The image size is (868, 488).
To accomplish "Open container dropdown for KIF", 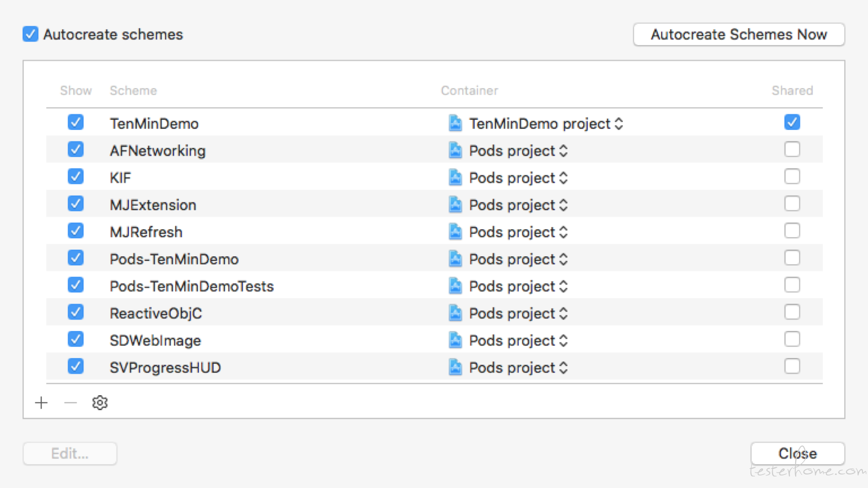I will click(x=563, y=178).
